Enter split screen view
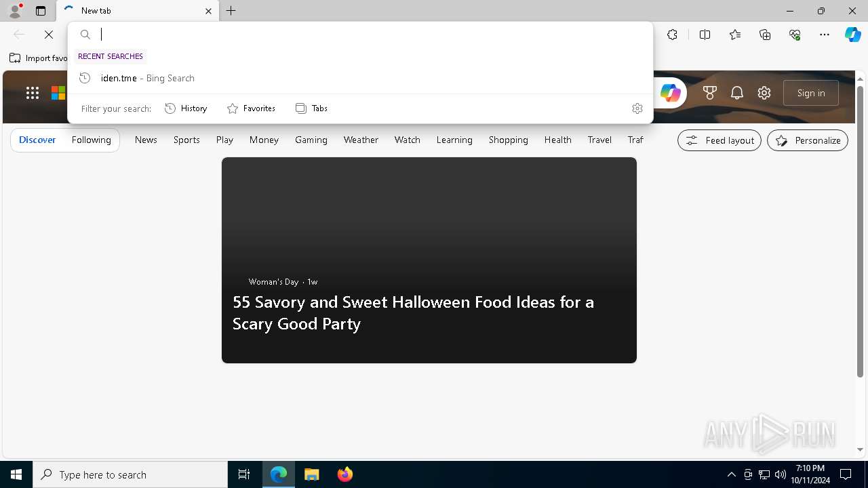The width and height of the screenshot is (868, 488). (x=705, y=35)
